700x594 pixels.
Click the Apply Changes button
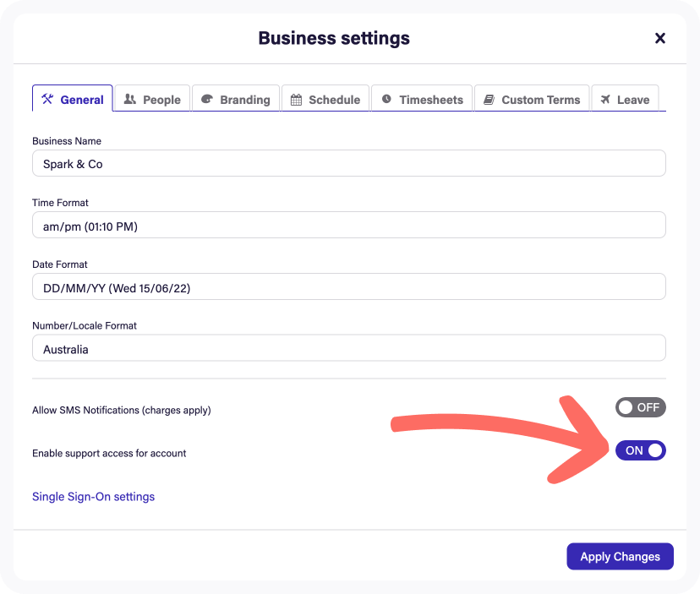(x=620, y=557)
